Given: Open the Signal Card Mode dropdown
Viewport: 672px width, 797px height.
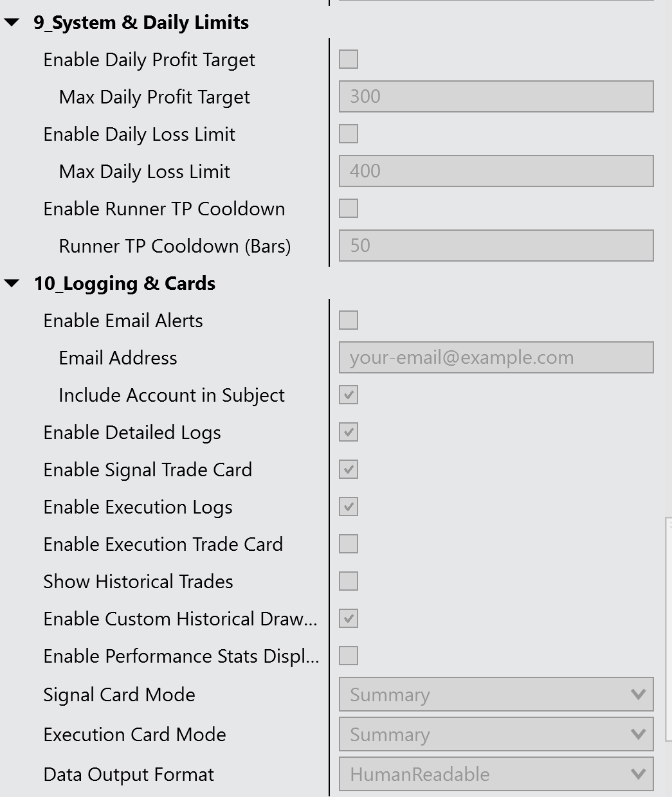Looking at the screenshot, I should pos(496,695).
